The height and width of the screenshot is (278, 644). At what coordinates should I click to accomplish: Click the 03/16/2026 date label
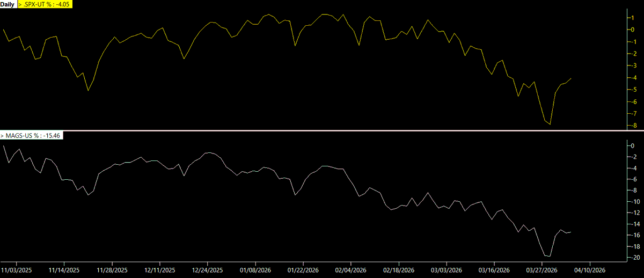click(x=494, y=270)
